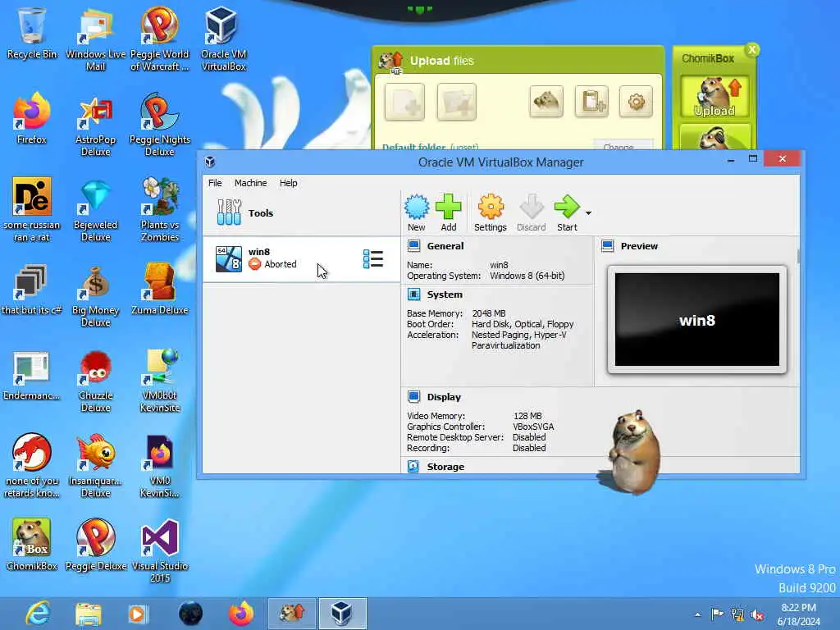Click the Recording Disabled value

529,448
